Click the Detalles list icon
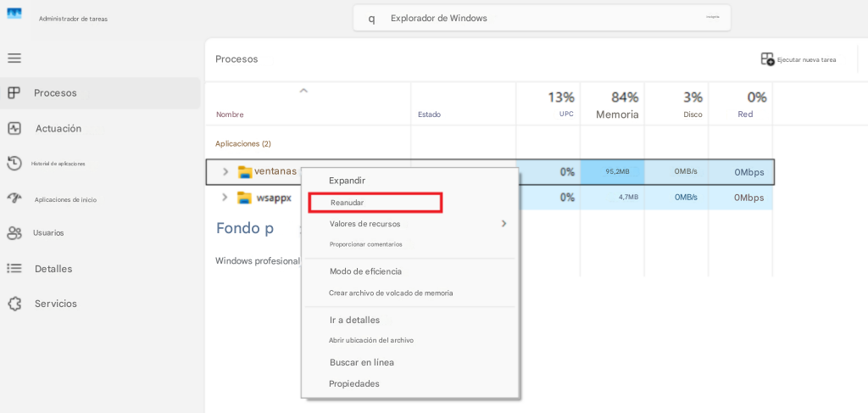 tap(14, 269)
